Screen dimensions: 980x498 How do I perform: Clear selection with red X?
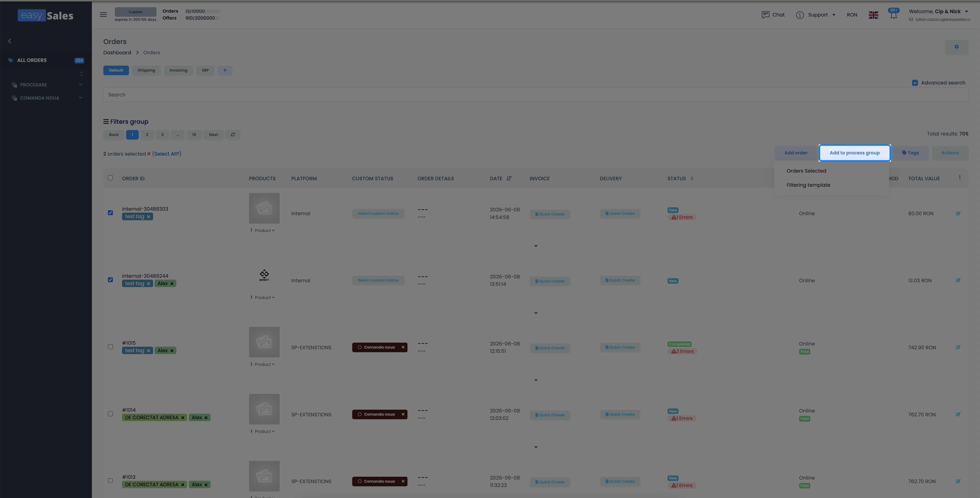(x=149, y=154)
